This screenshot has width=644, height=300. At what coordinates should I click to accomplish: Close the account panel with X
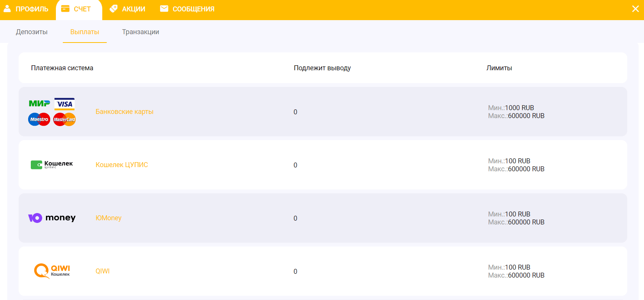[x=635, y=9]
